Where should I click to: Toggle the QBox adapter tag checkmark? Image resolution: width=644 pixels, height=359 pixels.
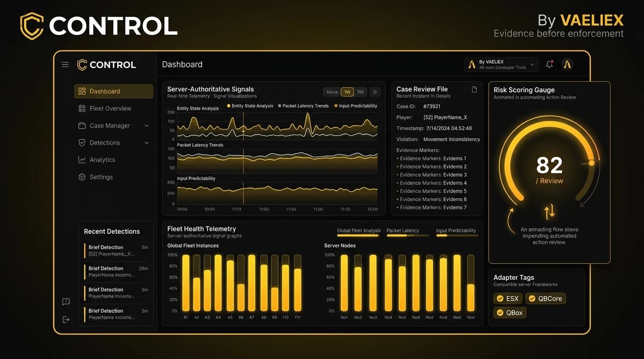click(x=500, y=313)
